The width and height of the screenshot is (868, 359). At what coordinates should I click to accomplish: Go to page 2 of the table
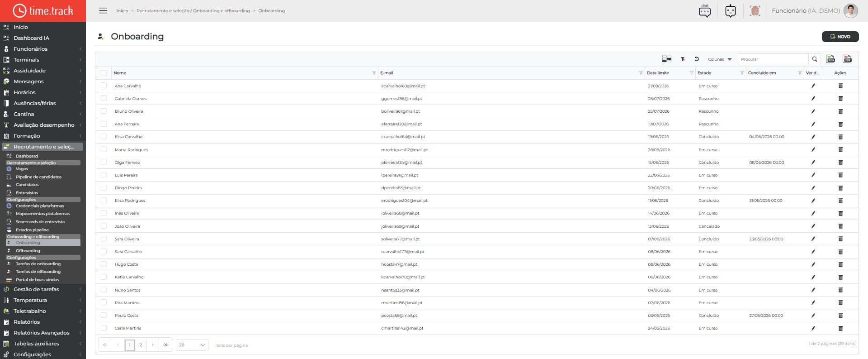pyautogui.click(x=141, y=345)
